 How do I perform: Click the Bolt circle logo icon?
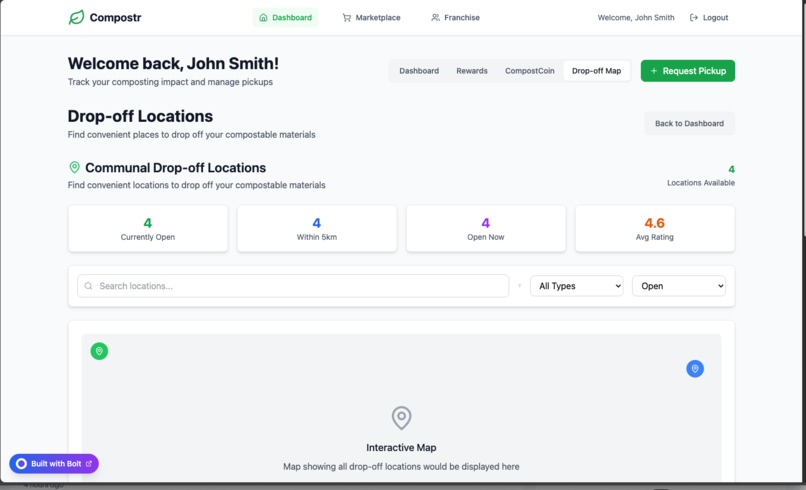pos(21,464)
